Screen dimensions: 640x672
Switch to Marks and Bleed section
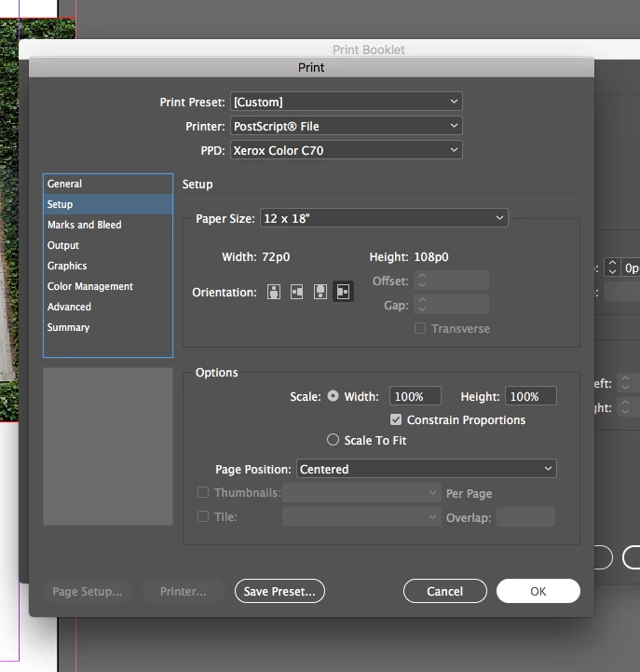[108, 225]
